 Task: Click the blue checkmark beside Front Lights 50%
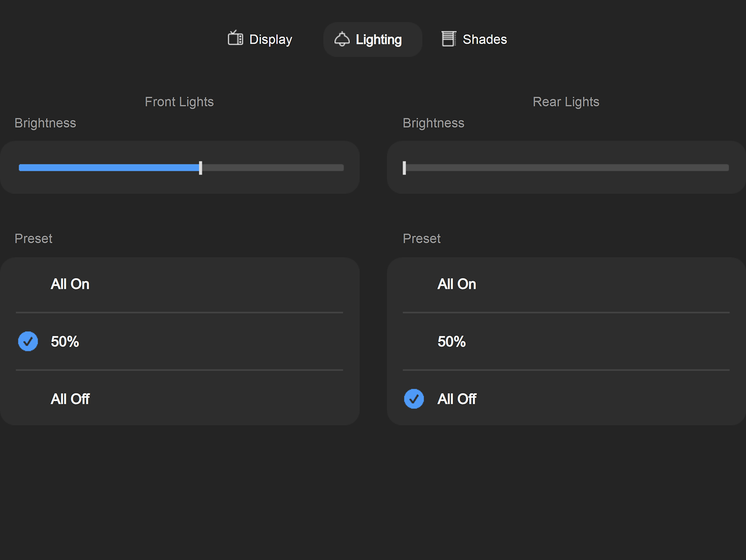click(28, 341)
